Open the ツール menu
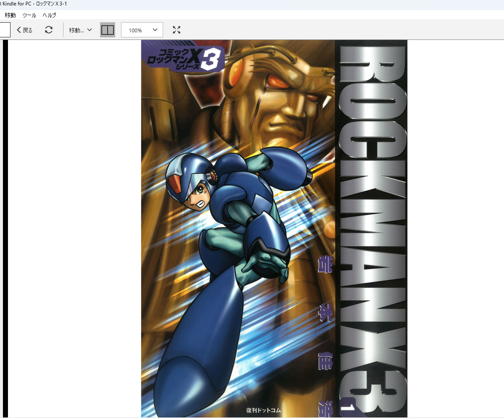The image size is (504, 420). click(29, 15)
